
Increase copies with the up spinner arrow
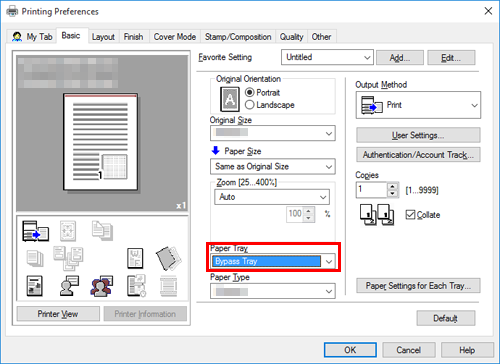tap(393, 187)
